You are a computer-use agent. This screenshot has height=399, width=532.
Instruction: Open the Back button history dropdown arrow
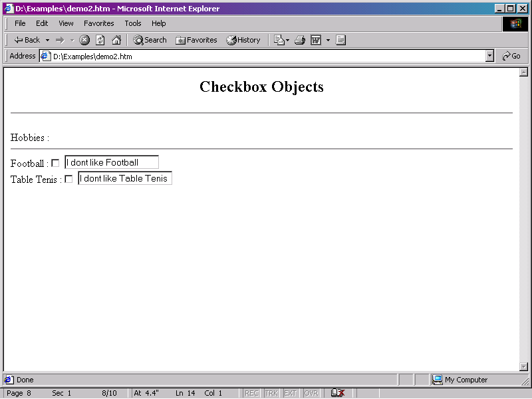coord(47,40)
